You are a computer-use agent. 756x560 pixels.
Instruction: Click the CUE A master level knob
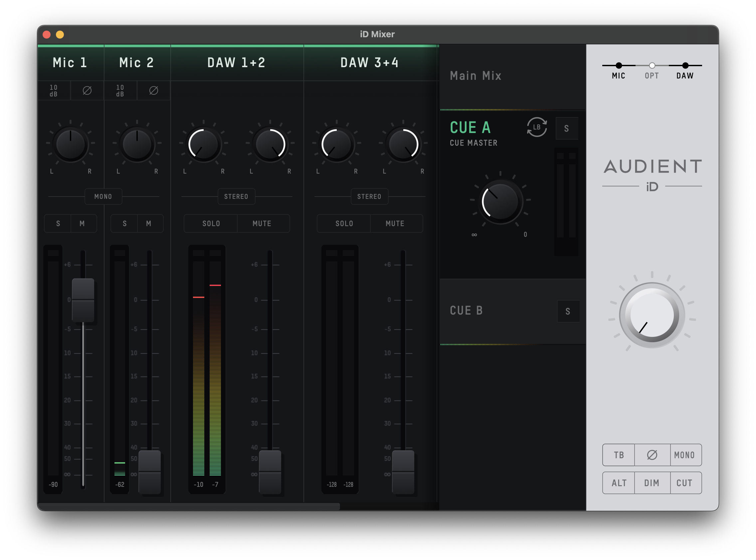click(x=500, y=202)
